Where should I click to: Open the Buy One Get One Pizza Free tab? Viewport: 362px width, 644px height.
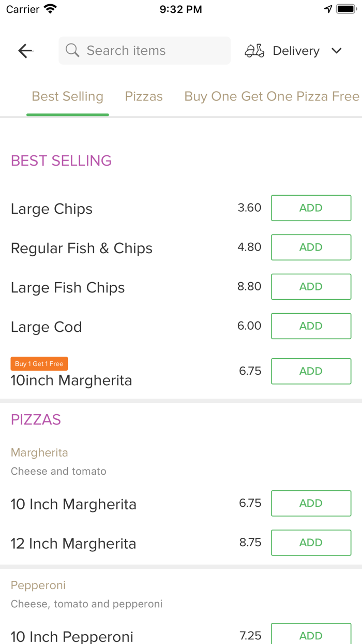[x=271, y=96]
